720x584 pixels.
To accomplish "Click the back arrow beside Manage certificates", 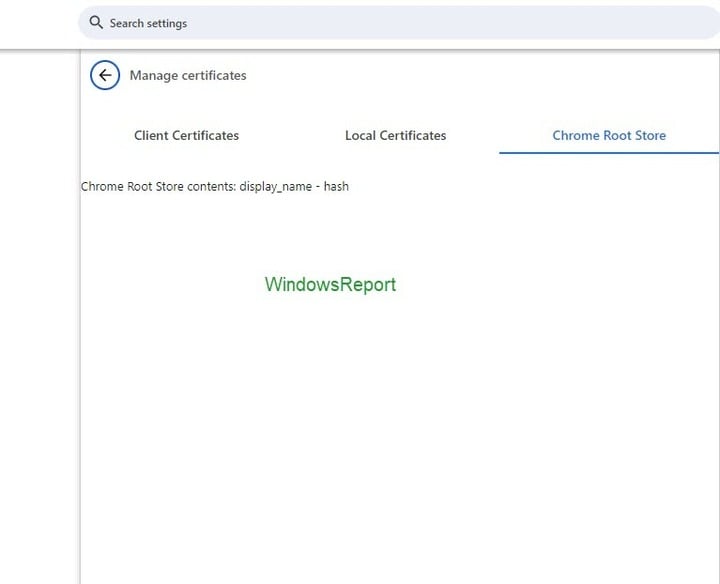I will point(105,75).
